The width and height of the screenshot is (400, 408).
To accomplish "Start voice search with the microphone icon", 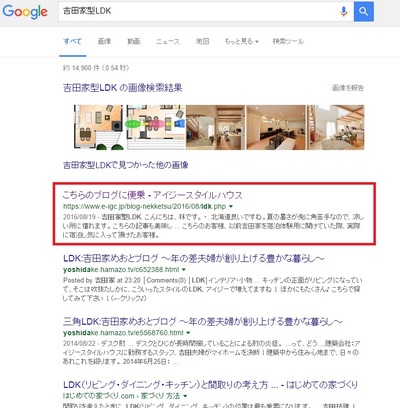I will [x=343, y=12].
